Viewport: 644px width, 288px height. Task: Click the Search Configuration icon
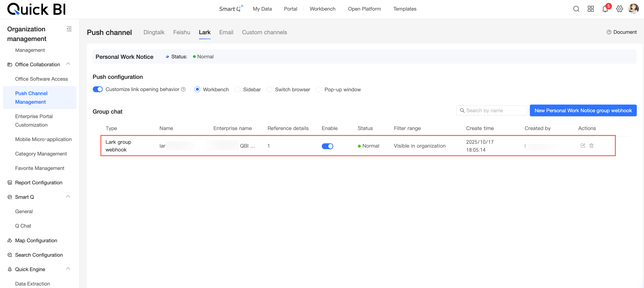click(x=10, y=255)
